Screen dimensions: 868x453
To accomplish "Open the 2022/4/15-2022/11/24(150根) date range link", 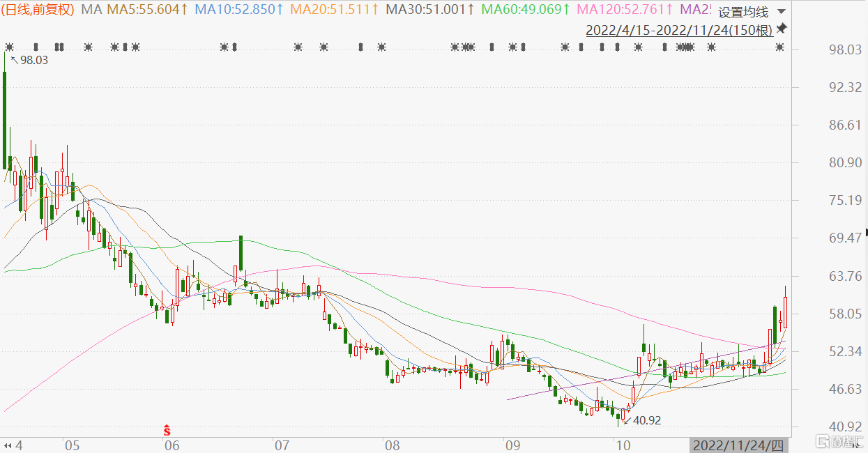I will point(679,30).
